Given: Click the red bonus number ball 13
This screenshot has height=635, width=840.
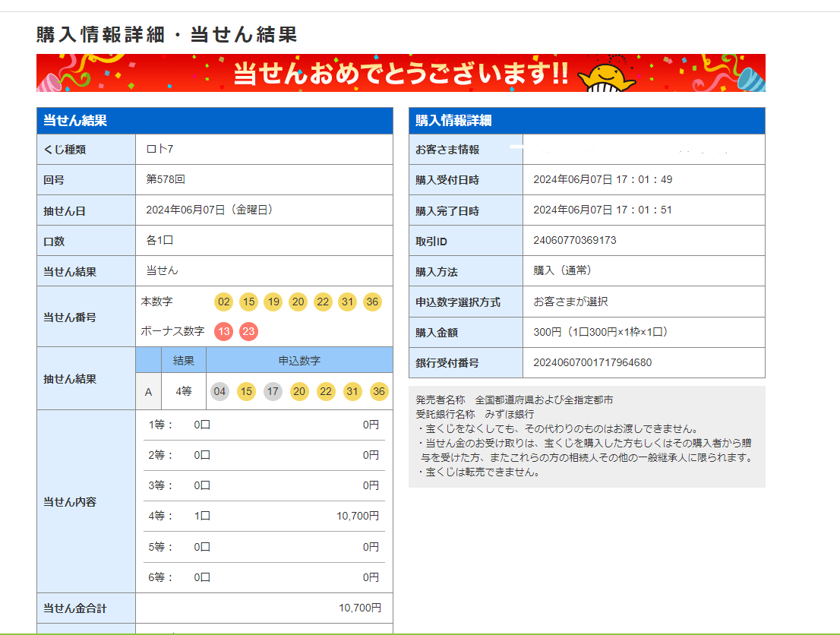Looking at the screenshot, I should pos(223,332).
